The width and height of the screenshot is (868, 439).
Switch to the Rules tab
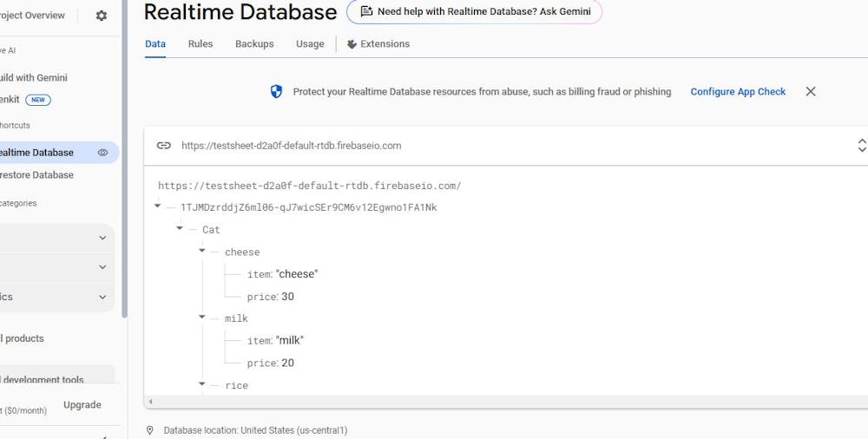(x=201, y=44)
